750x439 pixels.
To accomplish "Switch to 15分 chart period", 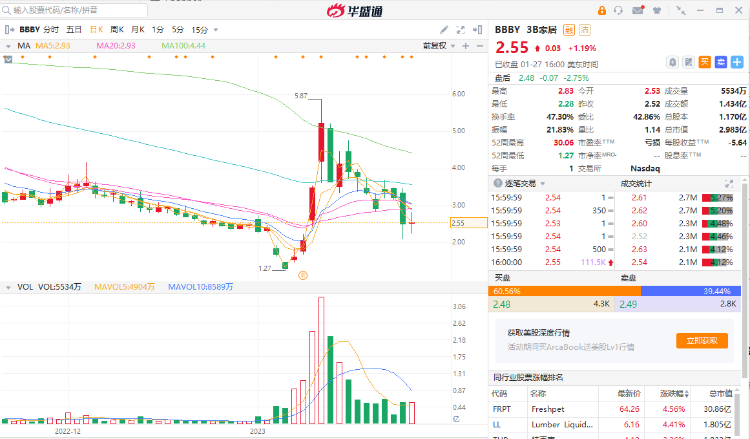I will [200, 30].
